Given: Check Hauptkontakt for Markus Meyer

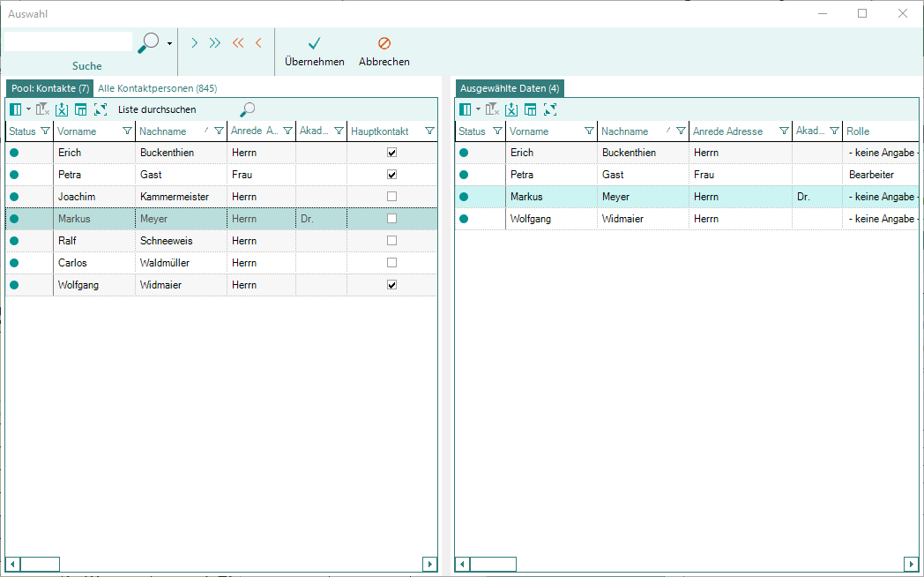Looking at the screenshot, I should 391,219.
